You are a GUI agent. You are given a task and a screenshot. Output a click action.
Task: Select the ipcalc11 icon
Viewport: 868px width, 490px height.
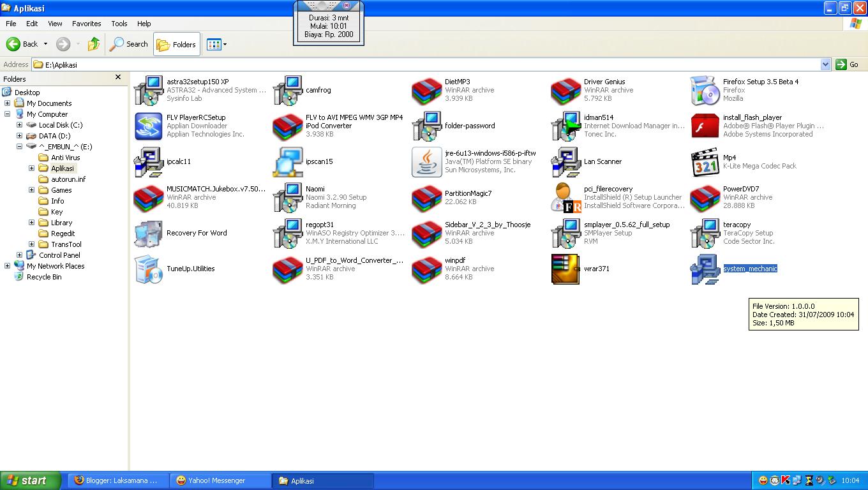[x=149, y=161]
